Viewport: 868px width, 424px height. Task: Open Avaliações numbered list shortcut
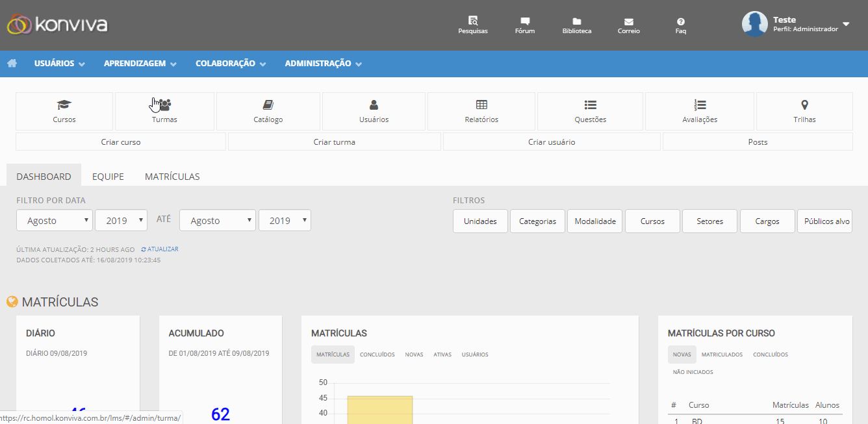[700, 111]
